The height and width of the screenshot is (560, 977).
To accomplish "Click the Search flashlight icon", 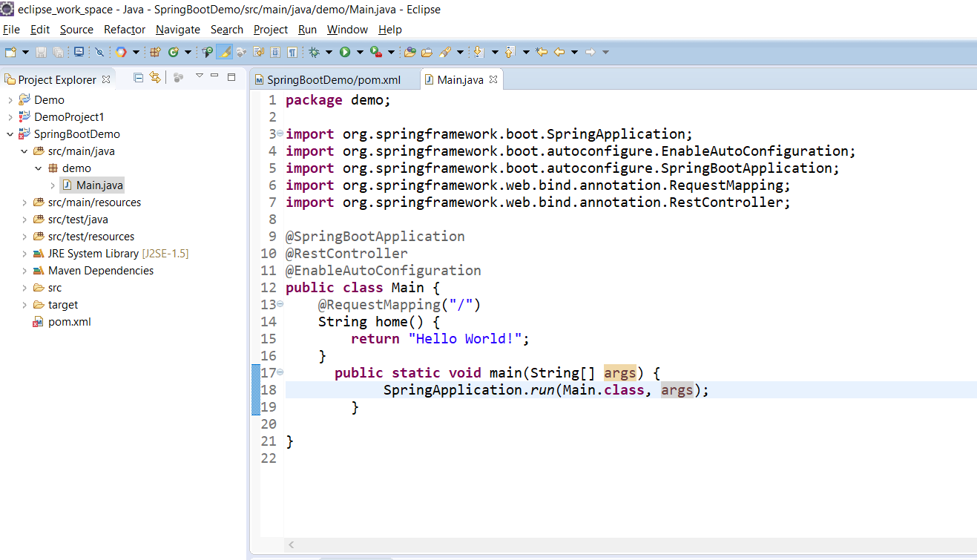I will click(x=445, y=52).
